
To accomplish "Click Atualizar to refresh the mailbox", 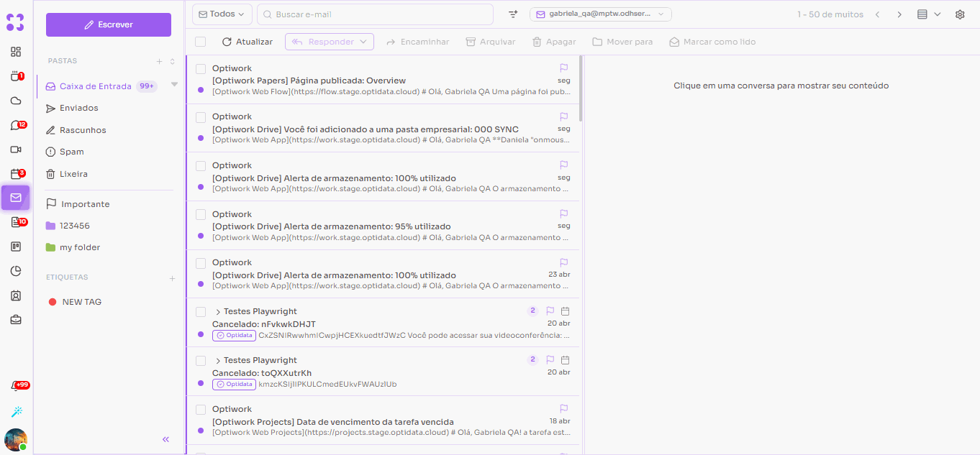I will click(x=247, y=42).
